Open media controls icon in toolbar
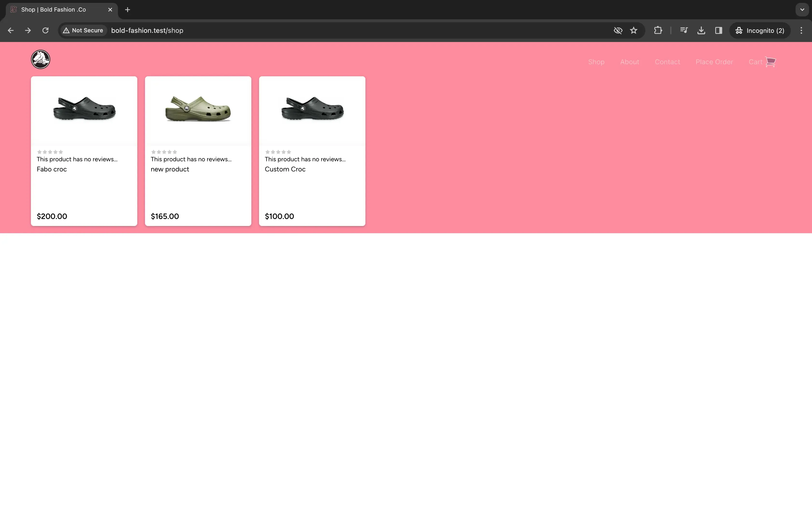812x507 pixels. [683, 30]
